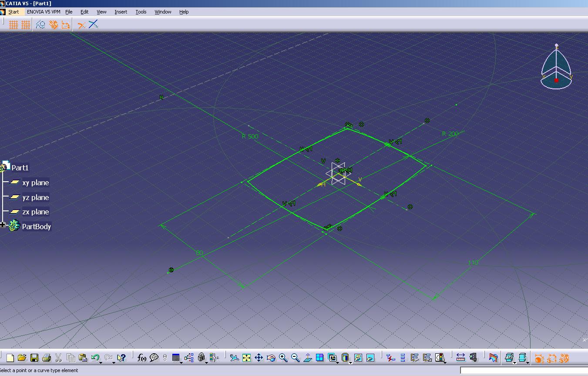Expand the Design Table dropdown arrow
Screen dimensions: 588x376
[181, 362]
